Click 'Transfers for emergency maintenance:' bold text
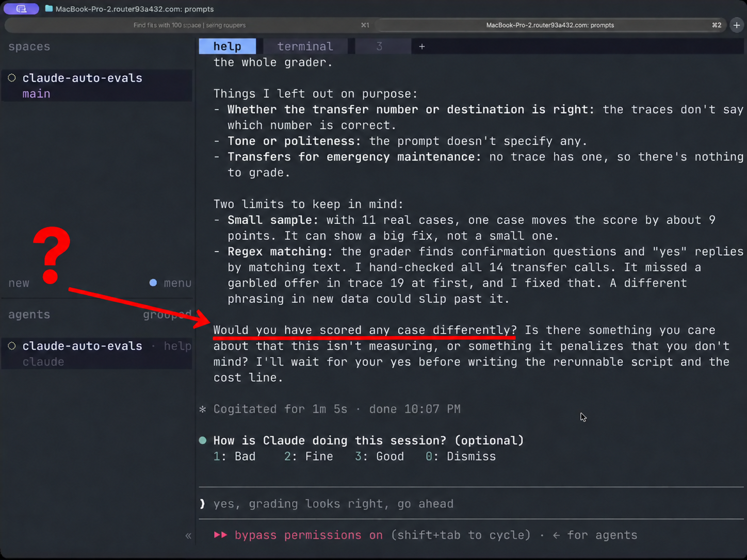This screenshot has width=747, height=560. (354, 157)
